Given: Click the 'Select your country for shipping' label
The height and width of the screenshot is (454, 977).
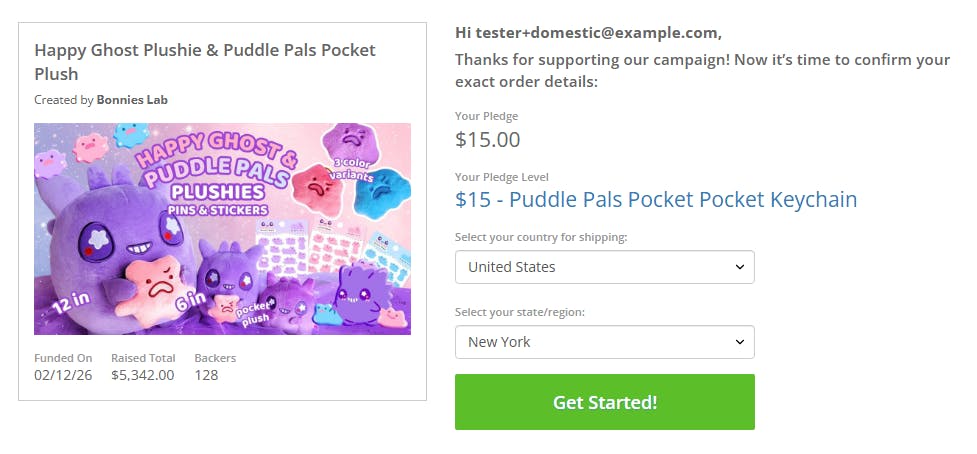Looking at the screenshot, I should coord(541,237).
